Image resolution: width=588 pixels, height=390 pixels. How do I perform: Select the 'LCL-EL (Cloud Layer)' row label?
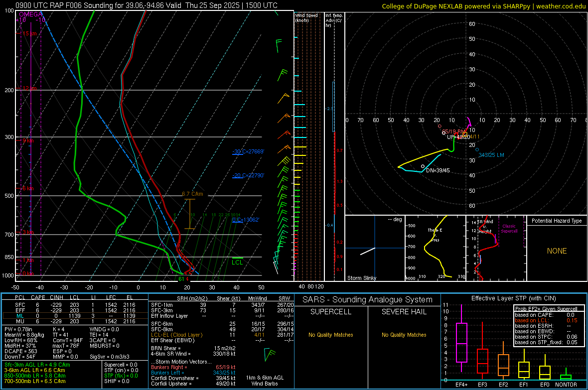(176, 335)
